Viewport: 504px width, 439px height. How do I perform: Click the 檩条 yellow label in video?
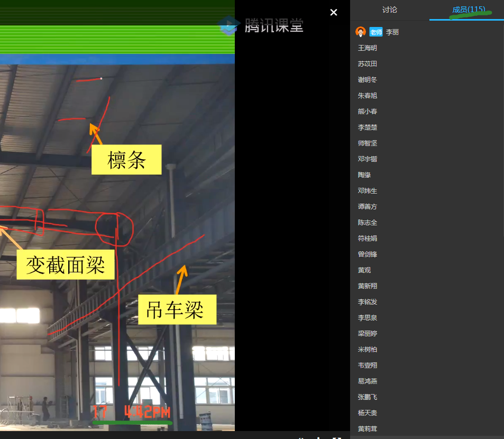126,160
